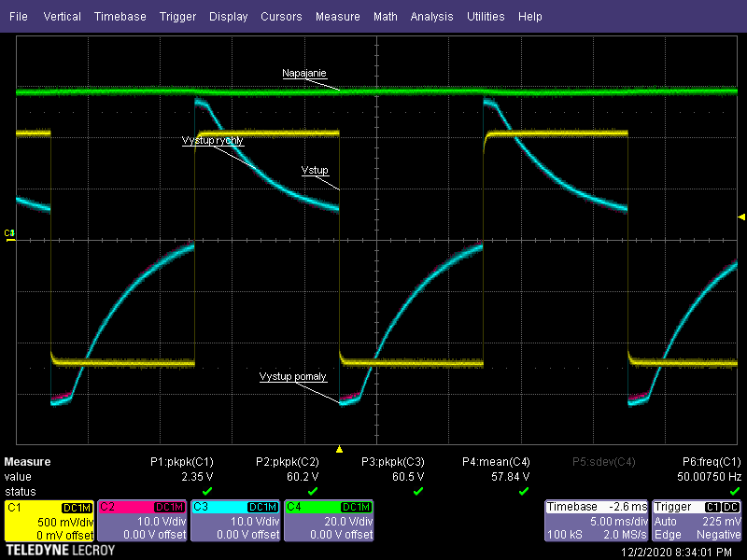Click the P2 pkpk(C2) status checkmark
Viewport: 747px width, 560px height.
coord(313,491)
